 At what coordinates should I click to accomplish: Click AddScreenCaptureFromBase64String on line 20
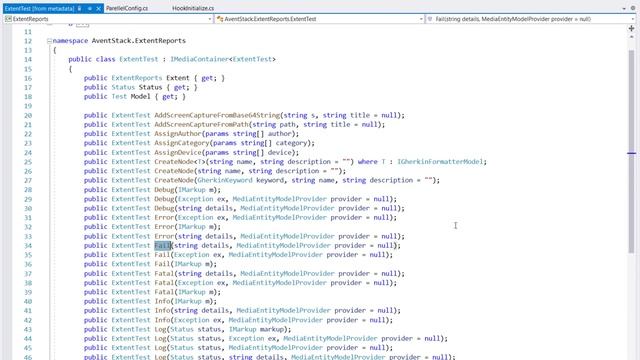pos(217,115)
